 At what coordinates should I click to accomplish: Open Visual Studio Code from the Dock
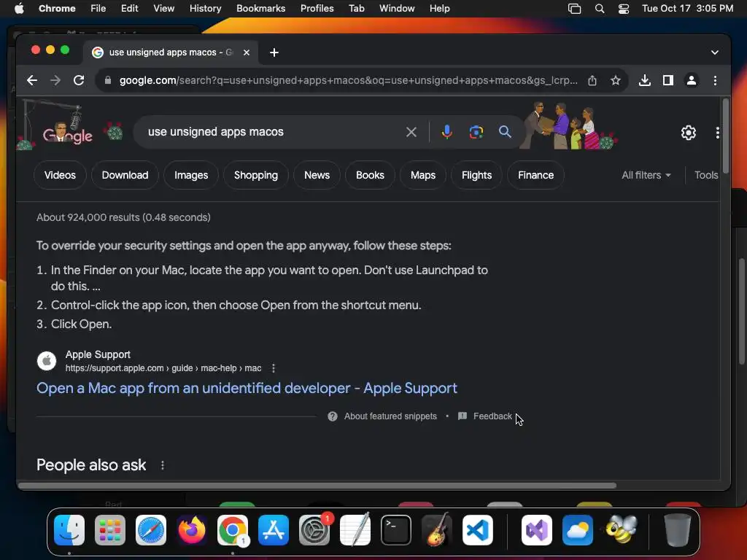[477, 530]
